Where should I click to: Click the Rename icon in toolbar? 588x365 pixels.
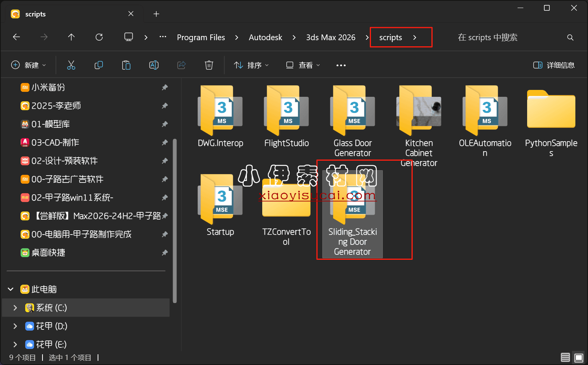[x=154, y=65]
